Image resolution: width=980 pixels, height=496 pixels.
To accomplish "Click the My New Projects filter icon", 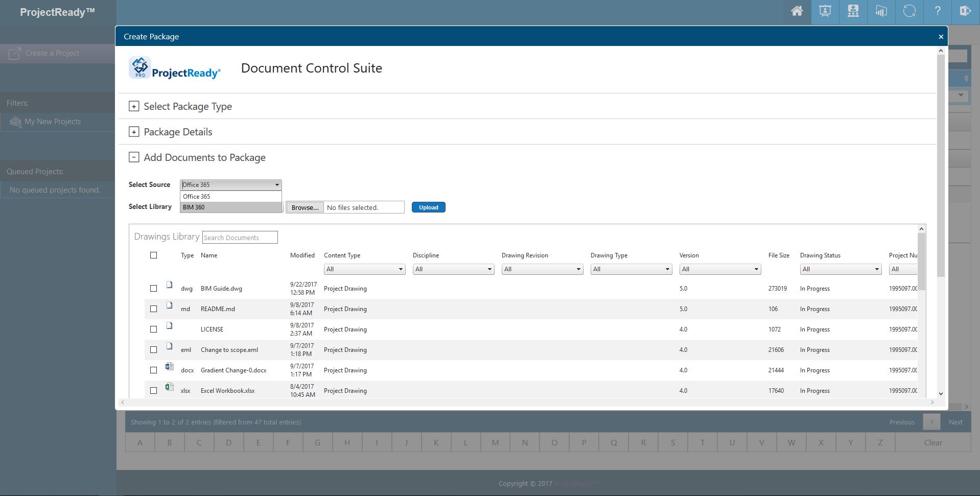I will (15, 122).
